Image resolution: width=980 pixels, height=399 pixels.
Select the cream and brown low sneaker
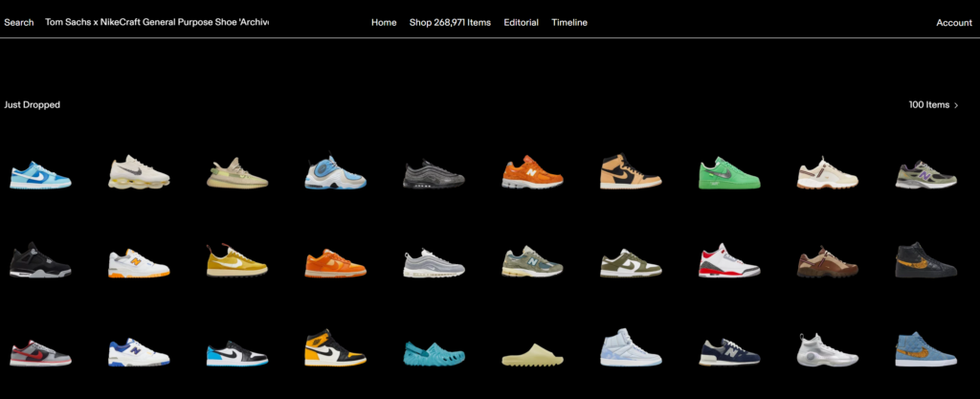pos(828,172)
